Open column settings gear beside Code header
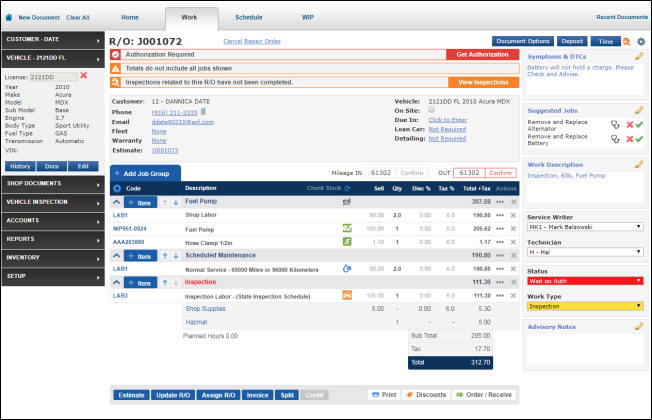This screenshot has height=420, width=652. click(x=117, y=188)
